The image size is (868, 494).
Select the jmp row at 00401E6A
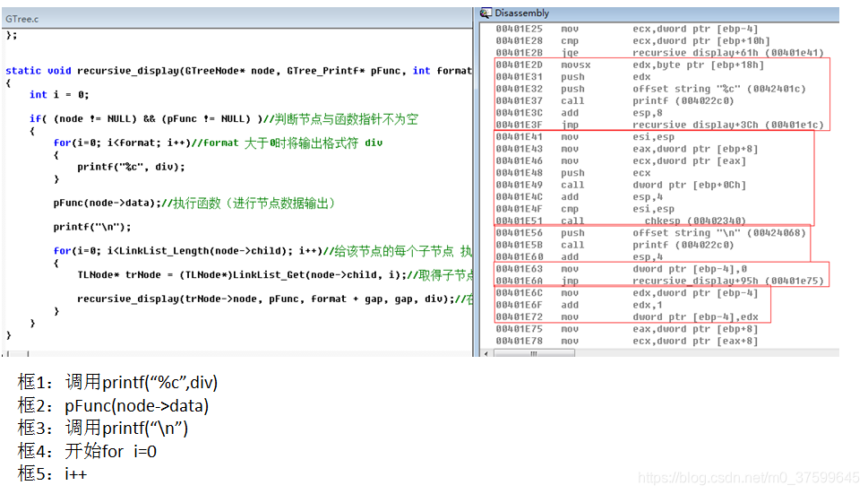660,281
